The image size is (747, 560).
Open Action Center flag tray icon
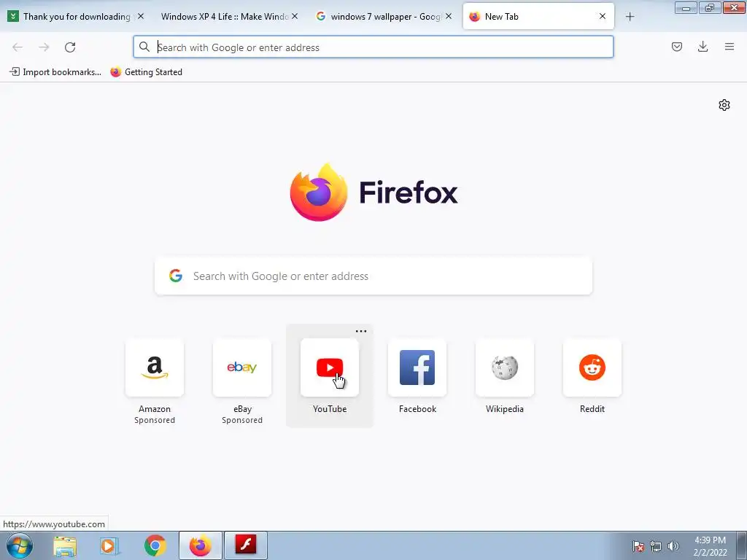tap(638, 546)
